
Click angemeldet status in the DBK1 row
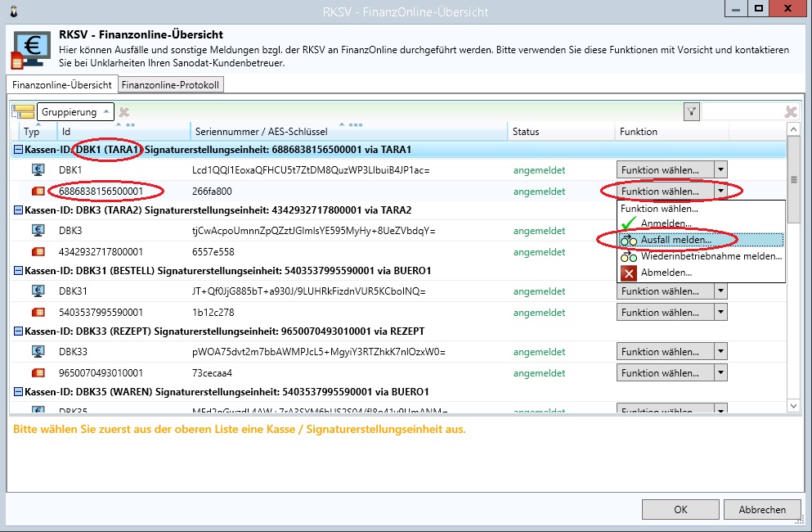click(539, 170)
